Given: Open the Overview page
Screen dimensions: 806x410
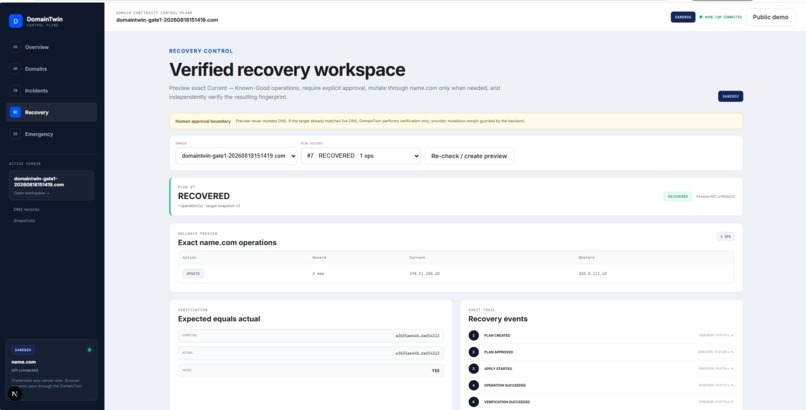Looking at the screenshot, I should (x=51, y=47).
